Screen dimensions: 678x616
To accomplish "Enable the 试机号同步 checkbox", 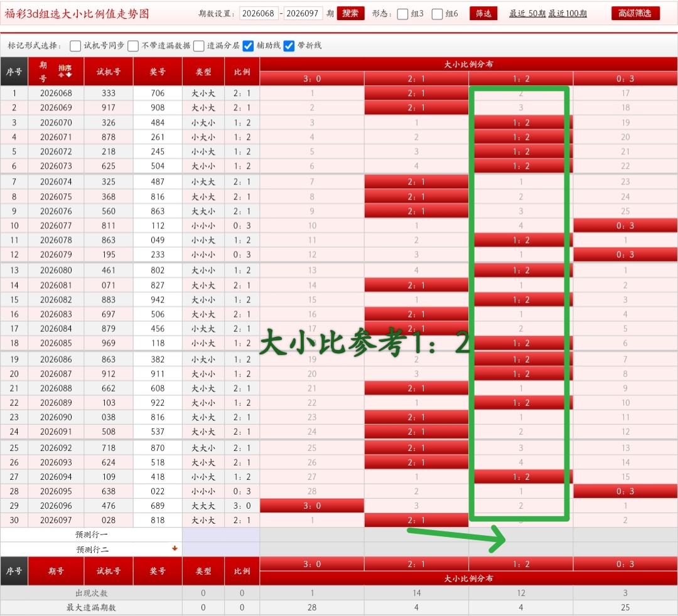I will (x=75, y=46).
